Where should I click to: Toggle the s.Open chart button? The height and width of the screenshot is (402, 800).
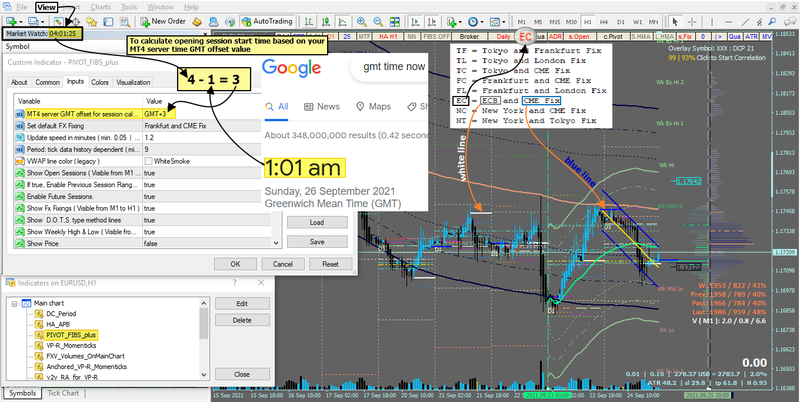pyautogui.click(x=579, y=37)
